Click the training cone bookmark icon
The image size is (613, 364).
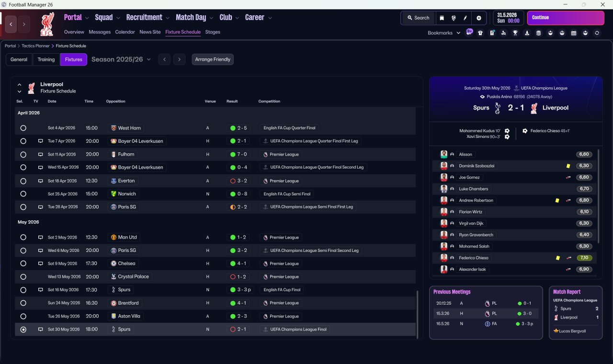click(527, 33)
